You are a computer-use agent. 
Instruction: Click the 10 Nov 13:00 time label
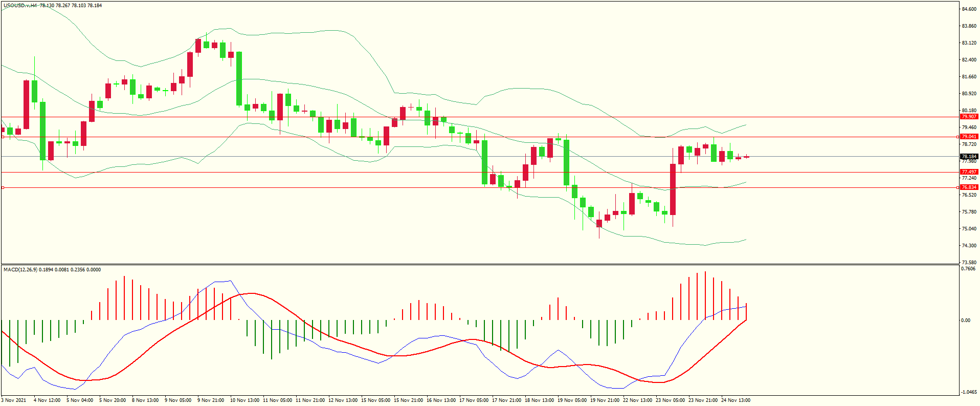tap(244, 400)
